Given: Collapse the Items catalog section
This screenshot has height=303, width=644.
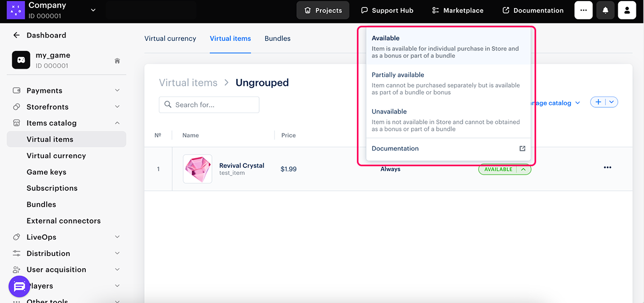Looking at the screenshot, I should [x=117, y=123].
